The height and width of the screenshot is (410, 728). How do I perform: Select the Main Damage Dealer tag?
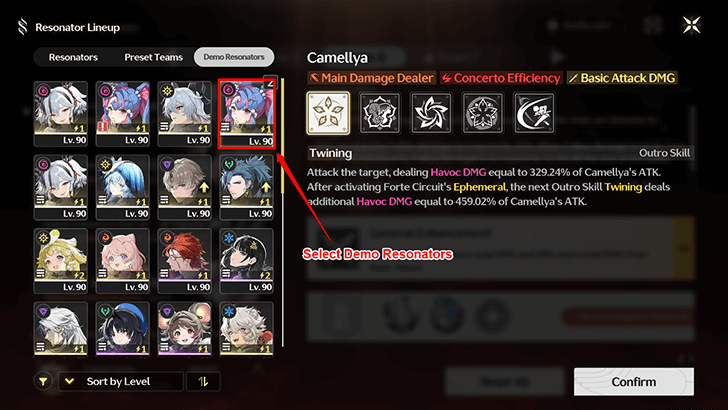371,78
